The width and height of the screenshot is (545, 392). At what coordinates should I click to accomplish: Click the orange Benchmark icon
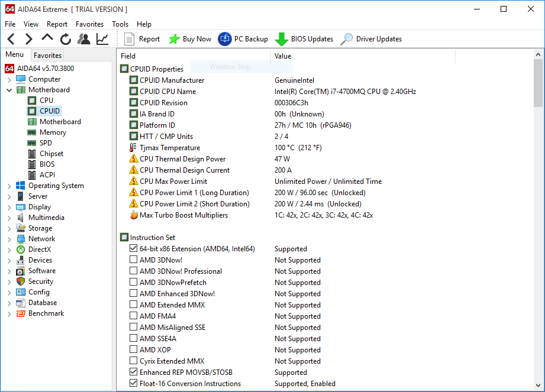(x=21, y=313)
